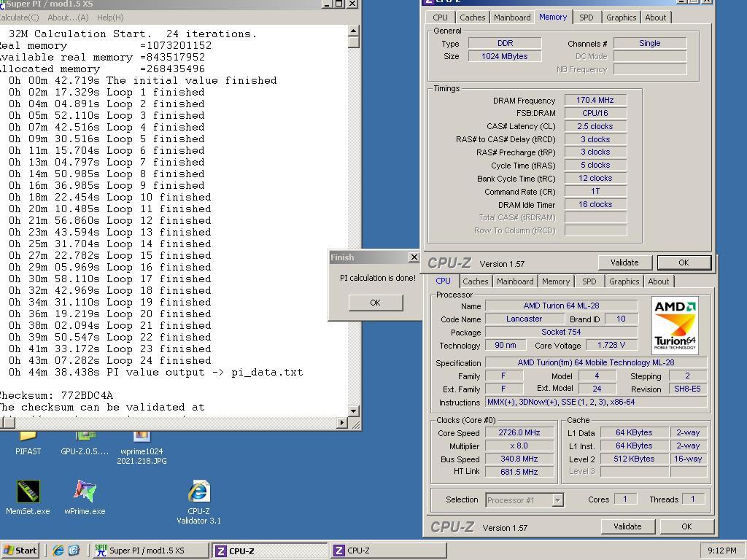
Task: Select Graphics tab in upper CPU-Z window
Action: pos(622,17)
